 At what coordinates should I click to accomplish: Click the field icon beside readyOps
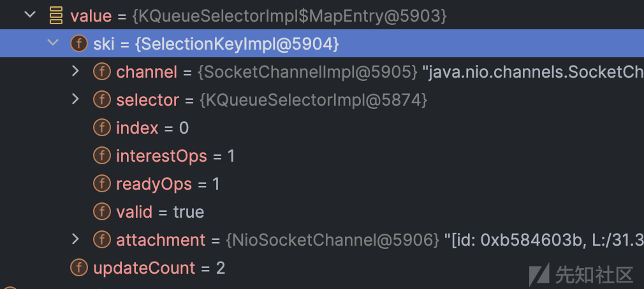tap(102, 183)
